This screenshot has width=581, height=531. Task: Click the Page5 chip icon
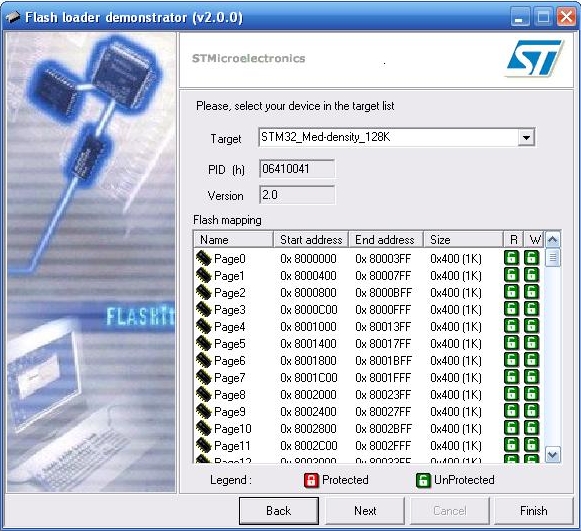[203, 343]
